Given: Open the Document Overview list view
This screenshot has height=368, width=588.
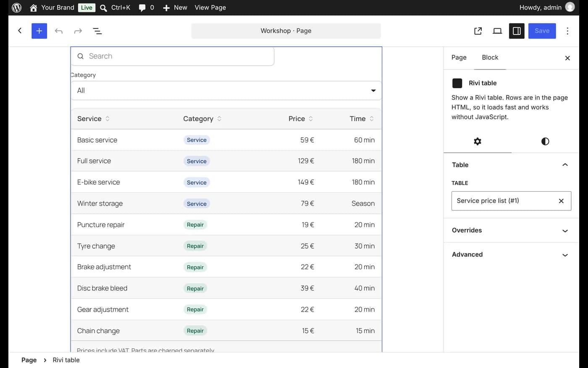Looking at the screenshot, I should pyautogui.click(x=97, y=31).
